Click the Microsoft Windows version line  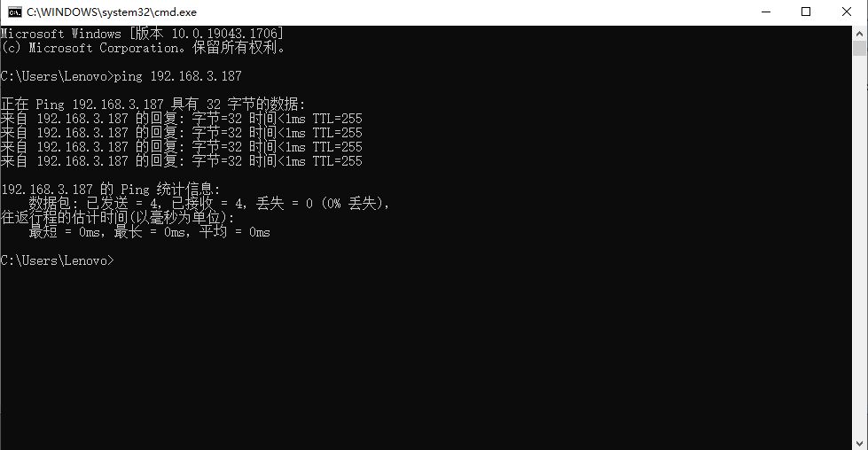point(142,34)
